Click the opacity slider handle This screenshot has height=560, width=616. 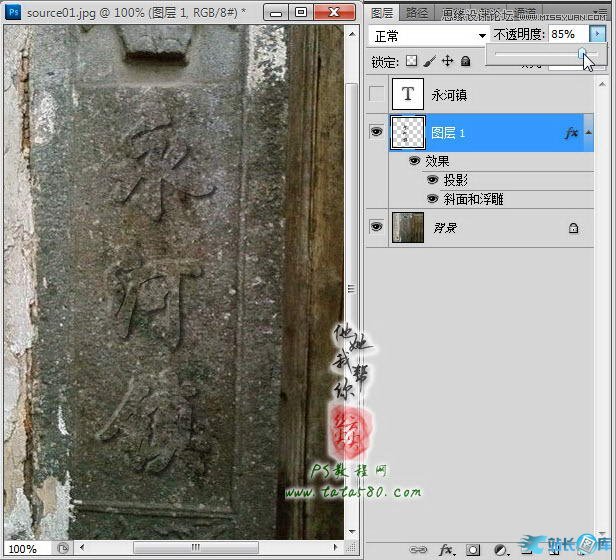(581, 53)
